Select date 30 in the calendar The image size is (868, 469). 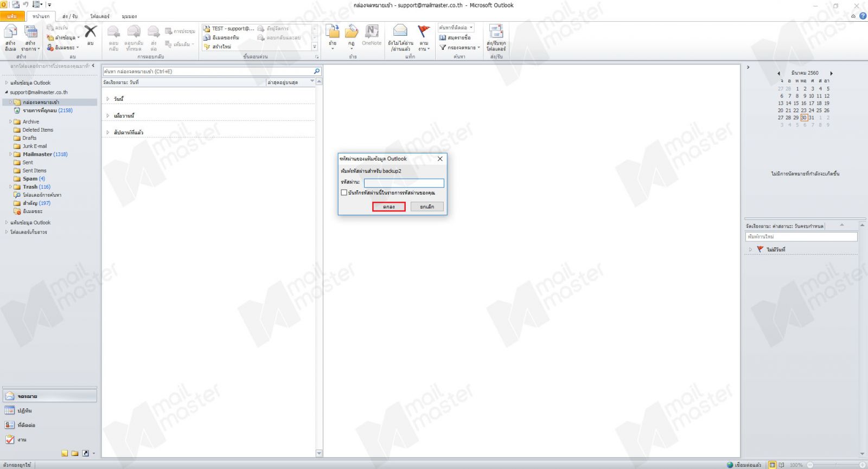point(804,118)
